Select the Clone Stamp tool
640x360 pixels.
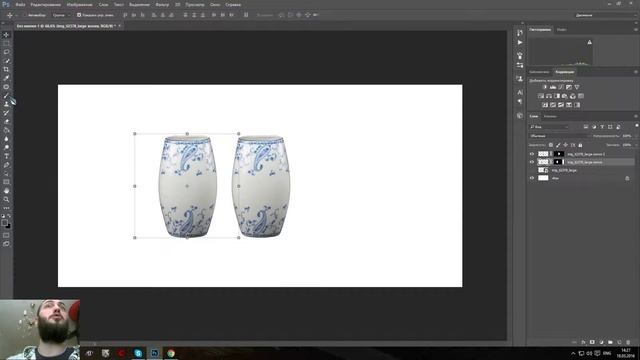point(6,104)
